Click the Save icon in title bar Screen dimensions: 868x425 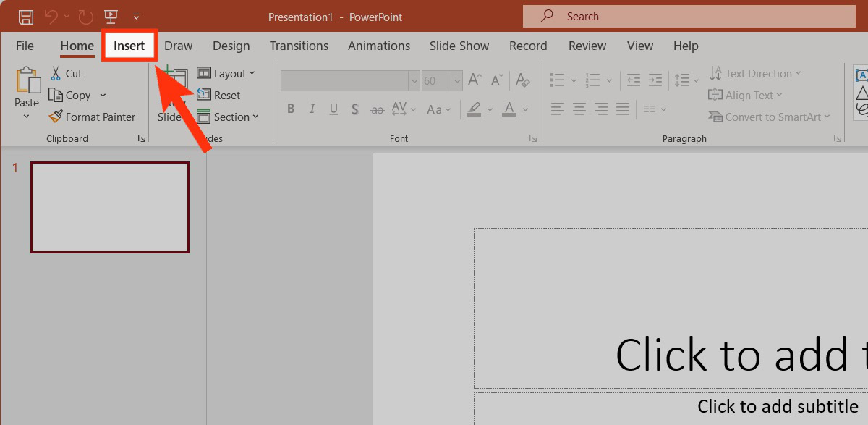point(26,17)
